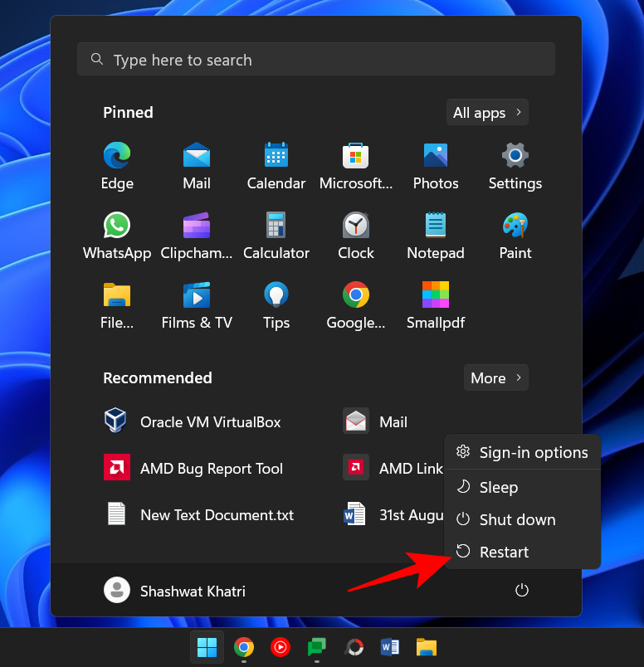Open the Microsoft Store pinned icon
This screenshot has height=667, width=644.
pyautogui.click(x=356, y=166)
